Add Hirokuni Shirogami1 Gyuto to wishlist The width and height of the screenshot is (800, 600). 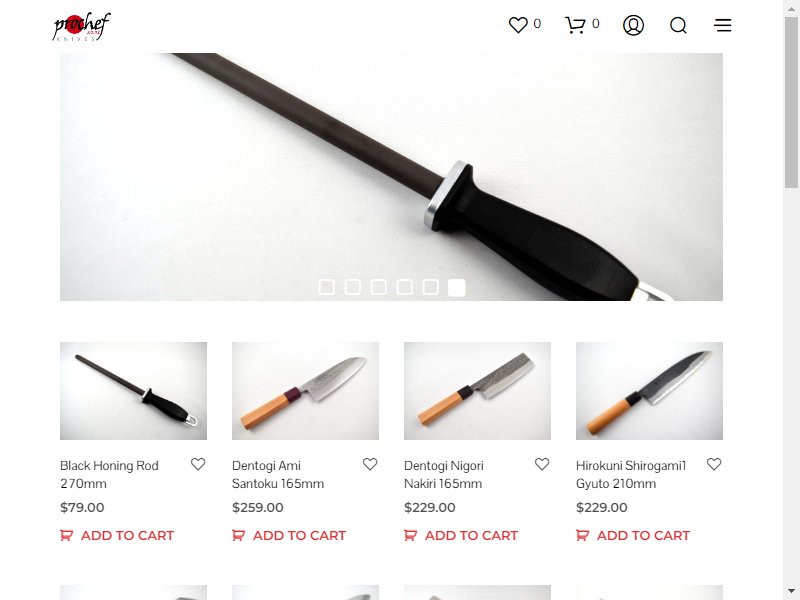[714, 464]
